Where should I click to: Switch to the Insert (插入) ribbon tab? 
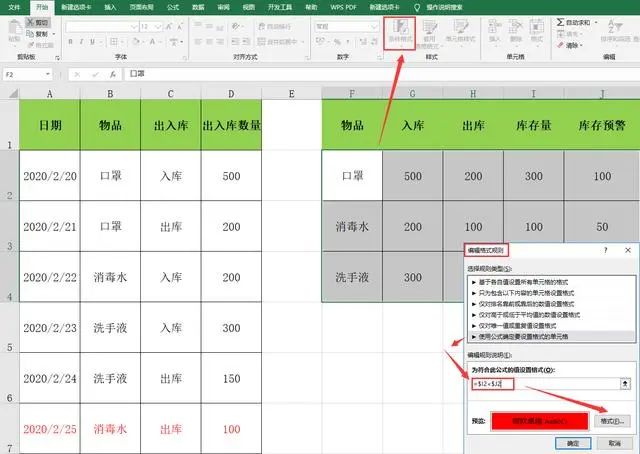point(110,6)
